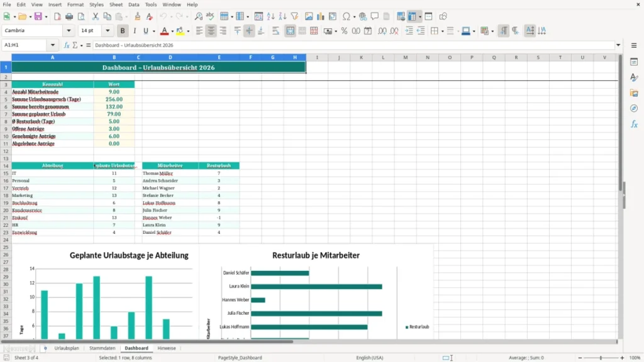
Task: Open the Insert menu
Action: [55, 4]
